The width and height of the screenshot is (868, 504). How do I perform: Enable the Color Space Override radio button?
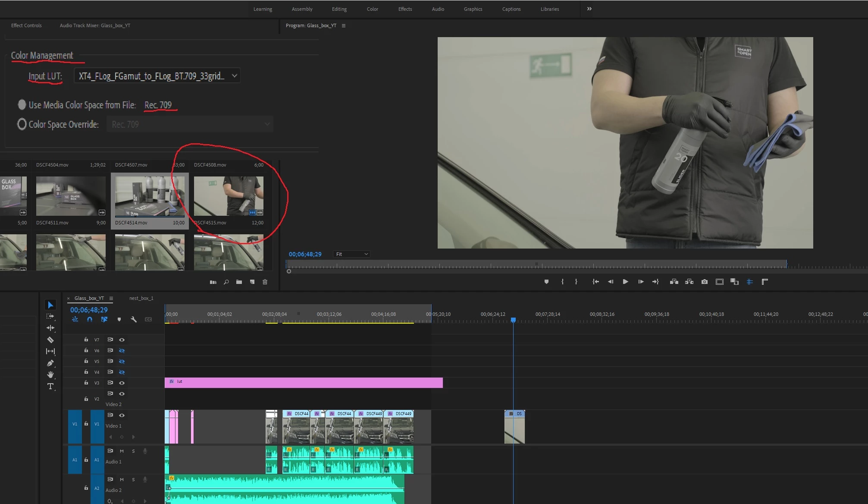tap(22, 124)
